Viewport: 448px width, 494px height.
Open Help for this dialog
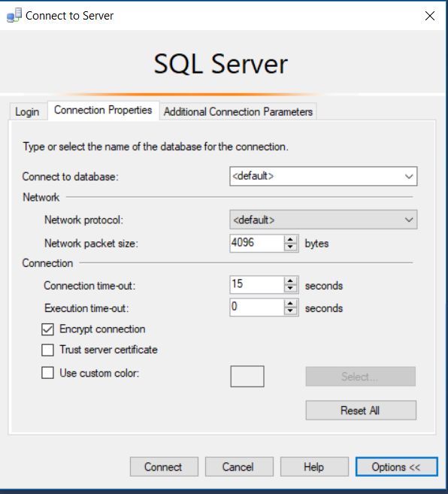coord(314,467)
